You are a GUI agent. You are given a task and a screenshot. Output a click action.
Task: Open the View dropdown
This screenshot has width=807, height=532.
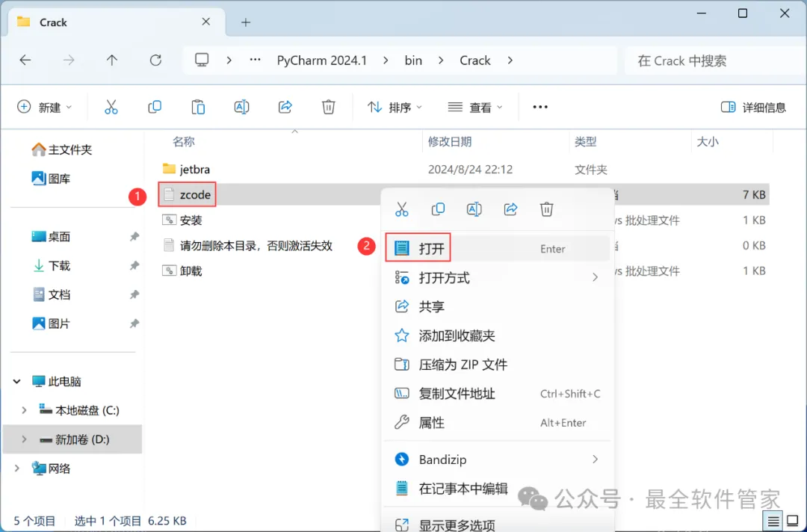(x=475, y=107)
